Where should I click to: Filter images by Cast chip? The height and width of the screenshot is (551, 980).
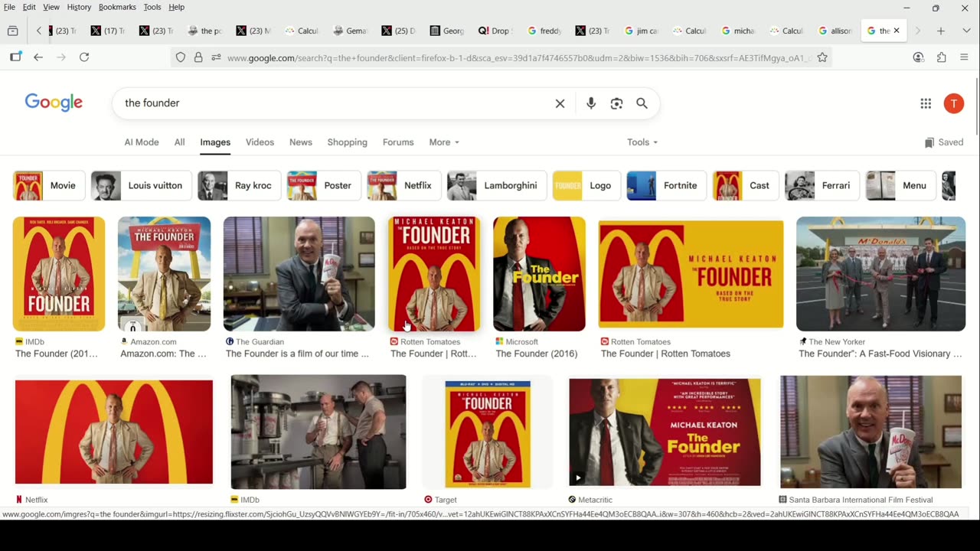pos(746,186)
